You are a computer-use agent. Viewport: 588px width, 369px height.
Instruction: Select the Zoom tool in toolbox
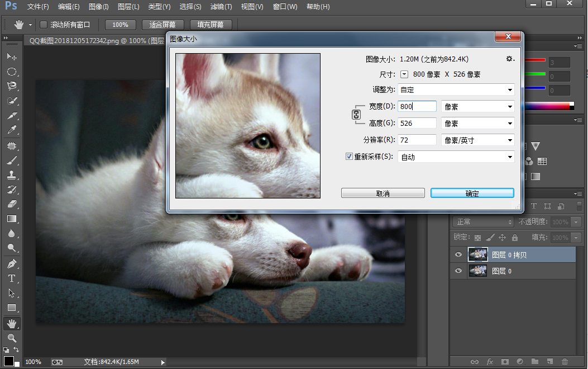tap(12, 338)
